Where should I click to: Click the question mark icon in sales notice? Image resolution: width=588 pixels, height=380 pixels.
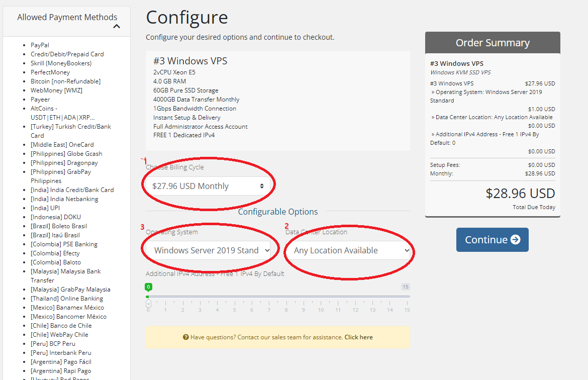point(185,337)
